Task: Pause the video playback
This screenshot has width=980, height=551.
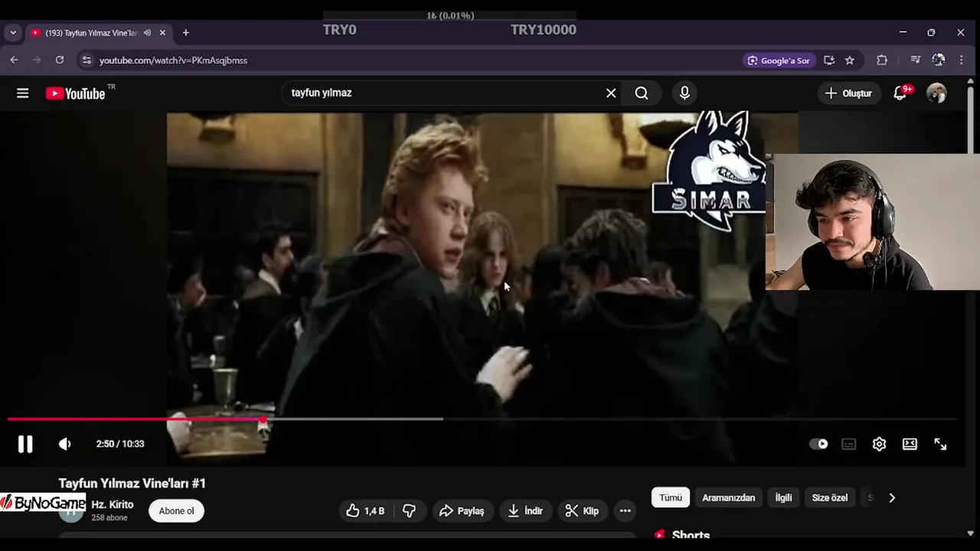Action: [25, 444]
